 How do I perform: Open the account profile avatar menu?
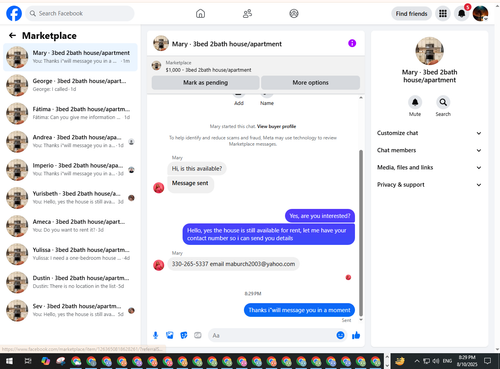(480, 14)
